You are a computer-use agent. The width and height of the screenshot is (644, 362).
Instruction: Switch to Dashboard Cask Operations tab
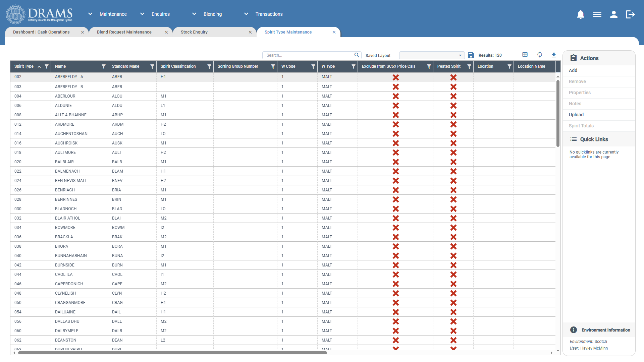(41, 32)
